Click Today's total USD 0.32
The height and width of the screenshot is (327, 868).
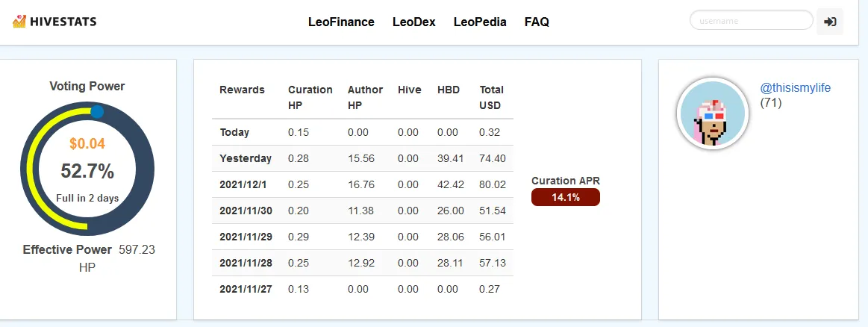(x=490, y=132)
